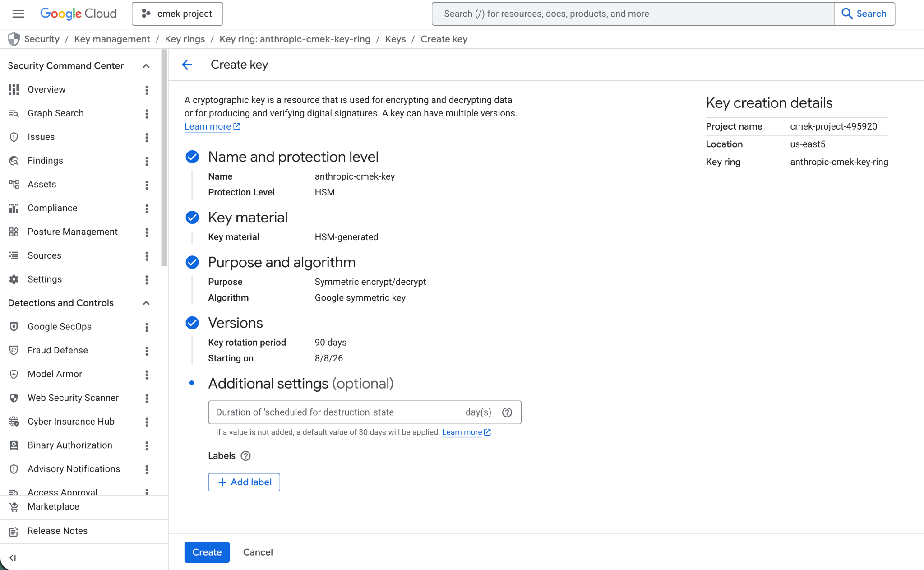Open the hamburger navigation menu
The height and width of the screenshot is (570, 924).
pyautogui.click(x=18, y=14)
